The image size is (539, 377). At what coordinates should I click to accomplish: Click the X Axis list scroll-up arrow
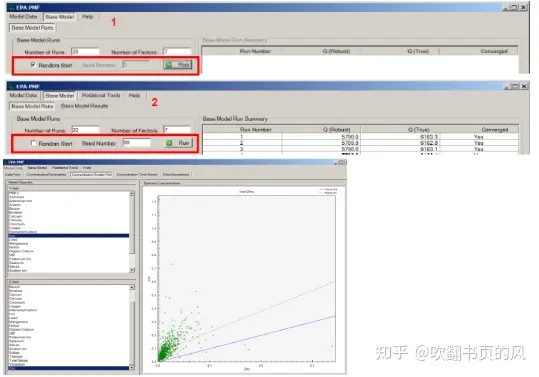(132, 287)
